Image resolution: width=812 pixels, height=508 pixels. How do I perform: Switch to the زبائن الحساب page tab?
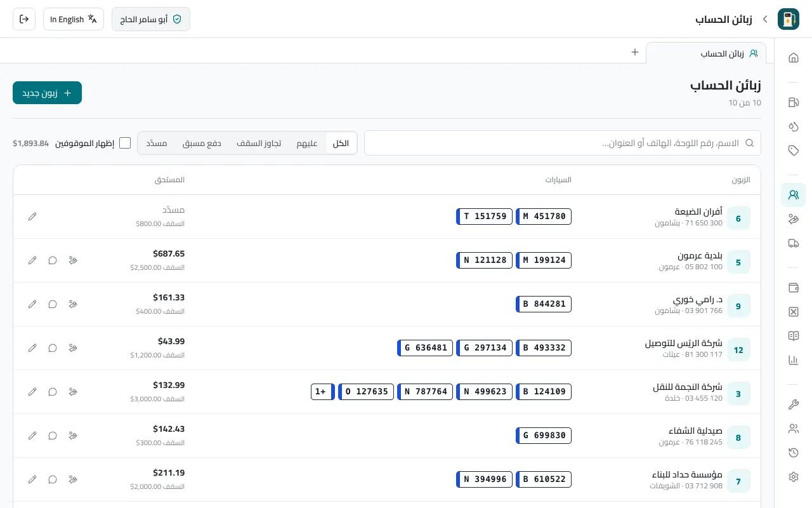click(x=706, y=53)
